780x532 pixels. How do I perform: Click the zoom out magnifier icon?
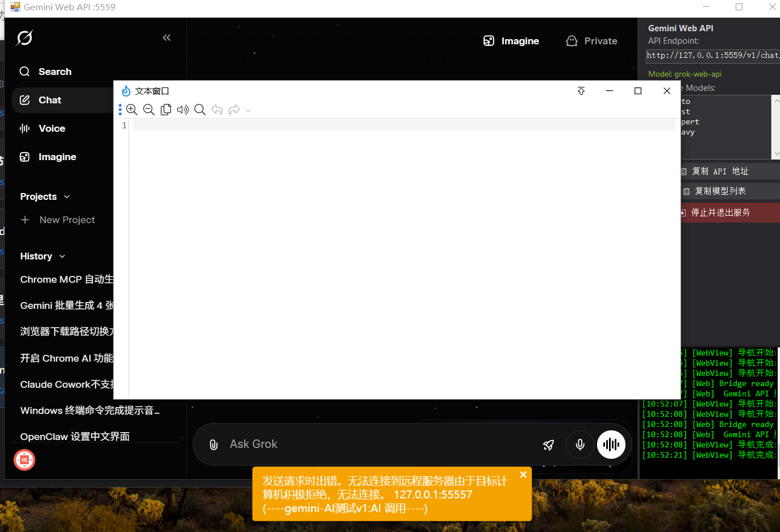pos(149,110)
